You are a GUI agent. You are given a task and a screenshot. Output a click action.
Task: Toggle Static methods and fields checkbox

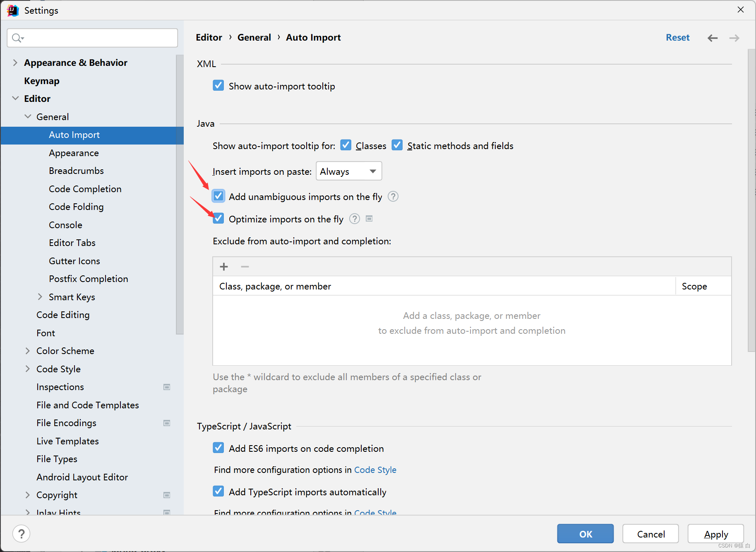(x=397, y=145)
